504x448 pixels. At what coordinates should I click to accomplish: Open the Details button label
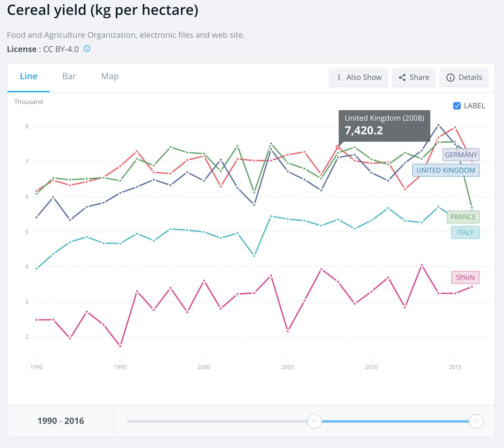tap(470, 77)
